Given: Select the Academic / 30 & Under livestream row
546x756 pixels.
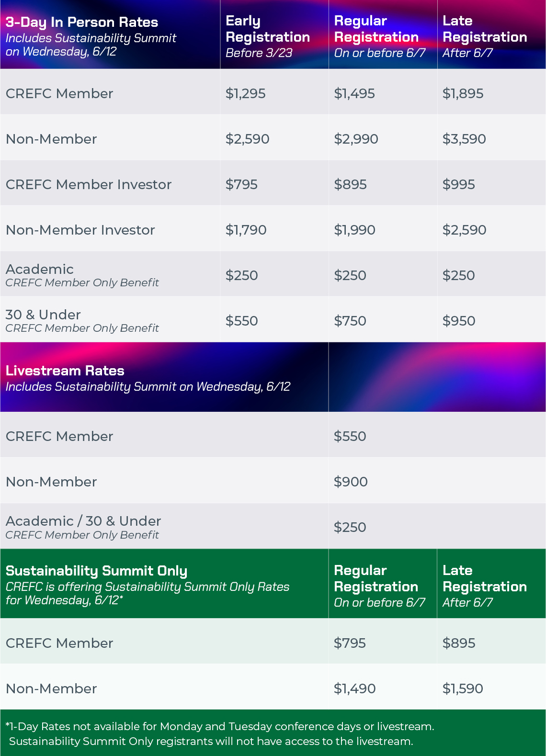Looking at the screenshot, I should coord(273,526).
